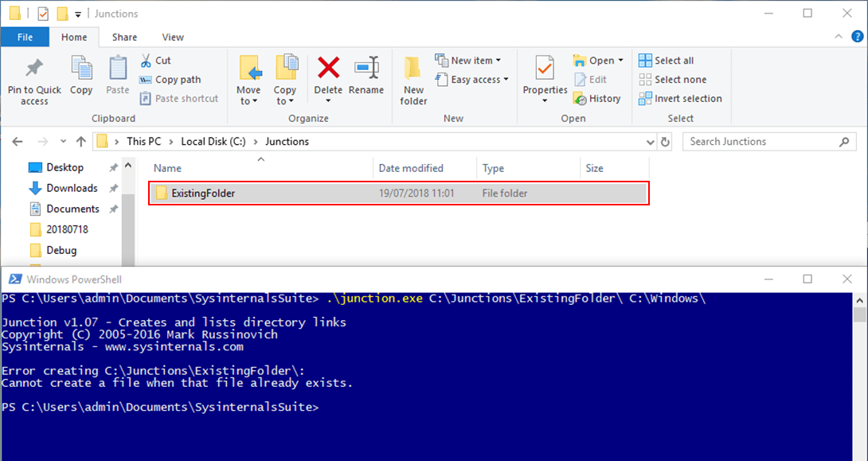The width and height of the screenshot is (868, 461).
Task: Switch to the Share ribbon tab
Action: [124, 37]
